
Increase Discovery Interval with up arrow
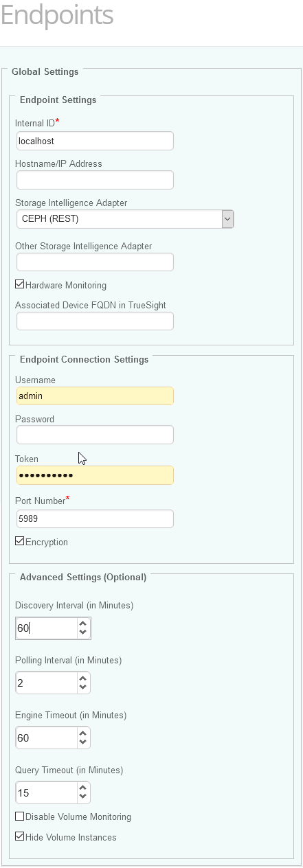coord(82,624)
